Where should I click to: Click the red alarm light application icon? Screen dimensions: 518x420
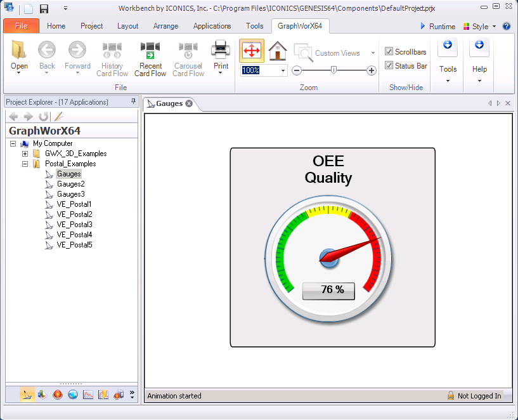pos(57,395)
